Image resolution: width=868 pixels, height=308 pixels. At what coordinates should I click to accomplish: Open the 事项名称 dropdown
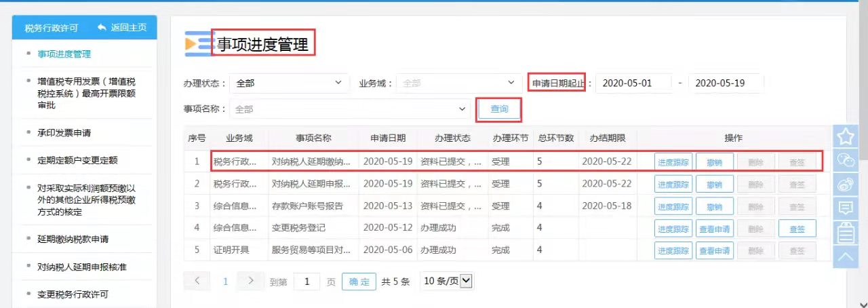(x=350, y=109)
